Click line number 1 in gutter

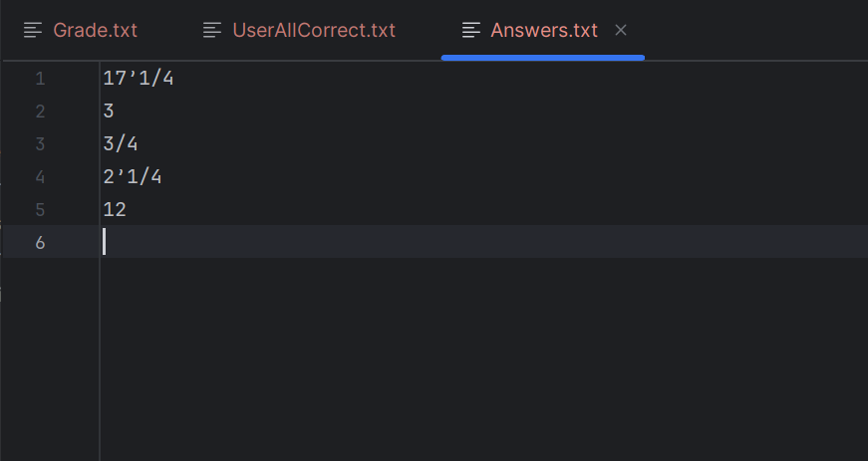(x=40, y=79)
